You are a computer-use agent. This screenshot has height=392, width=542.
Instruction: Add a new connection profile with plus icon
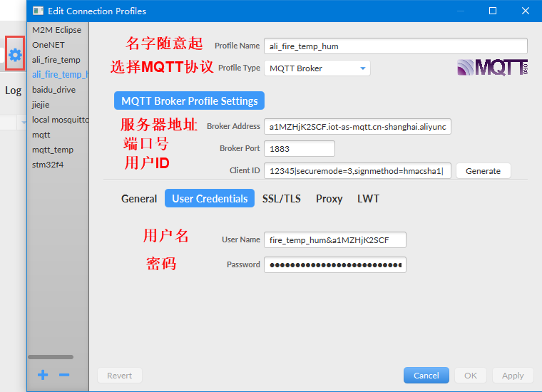click(43, 375)
